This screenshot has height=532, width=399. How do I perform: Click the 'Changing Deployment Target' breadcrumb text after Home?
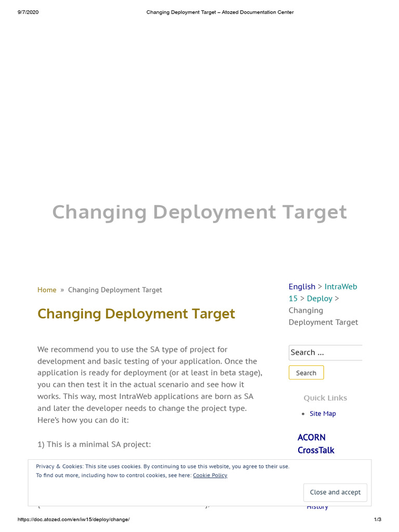coord(115,290)
